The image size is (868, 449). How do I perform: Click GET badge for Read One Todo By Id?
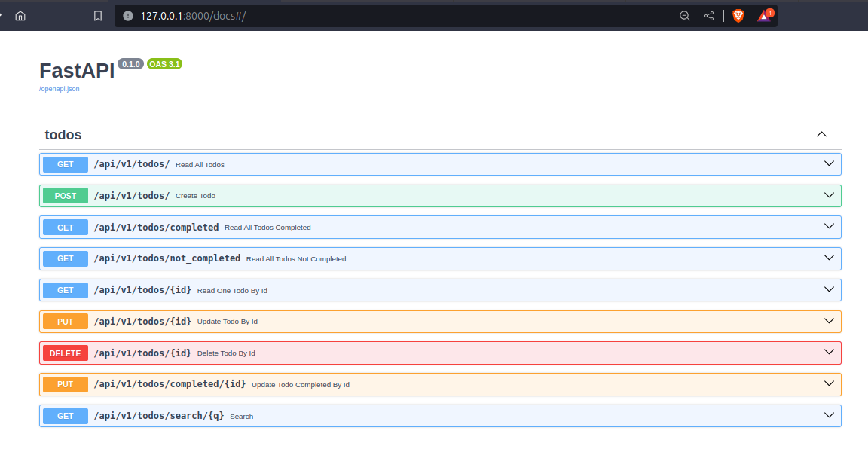tap(66, 290)
